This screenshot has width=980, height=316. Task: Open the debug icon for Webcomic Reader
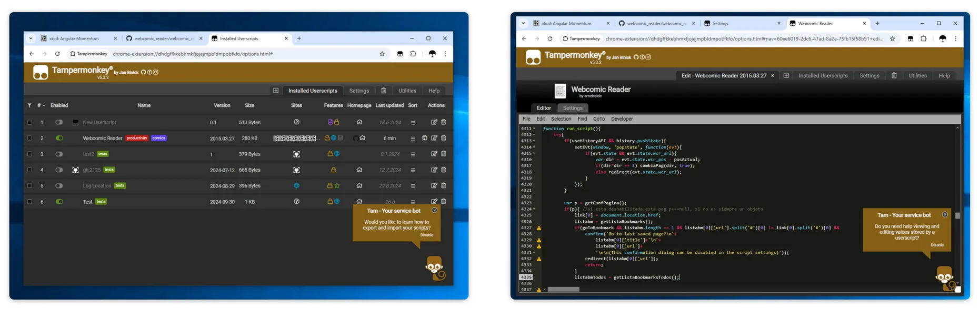pos(425,138)
